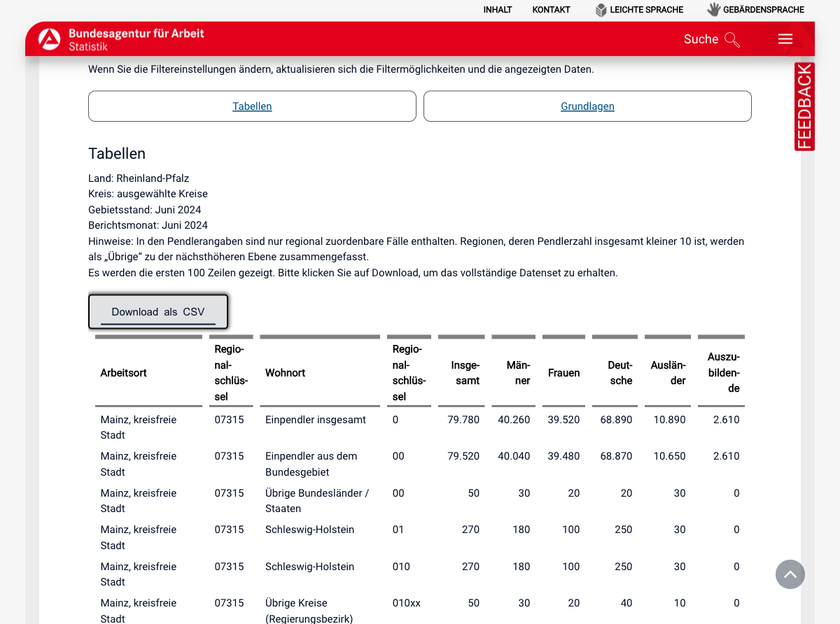This screenshot has width=840, height=624.
Task: Click the regional key 010xx
Action: tap(407, 603)
